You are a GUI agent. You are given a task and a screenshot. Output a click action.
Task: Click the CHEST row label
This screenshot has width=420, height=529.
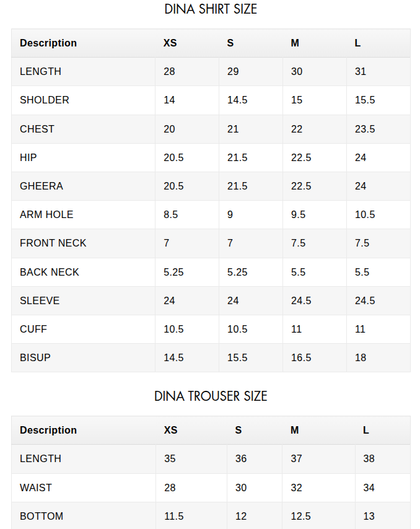37,129
